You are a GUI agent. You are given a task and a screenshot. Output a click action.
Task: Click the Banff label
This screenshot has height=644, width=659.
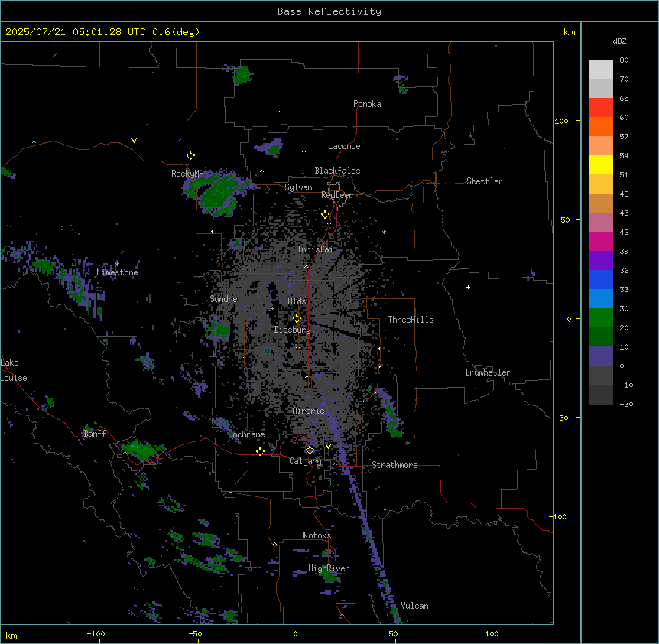[x=95, y=434]
